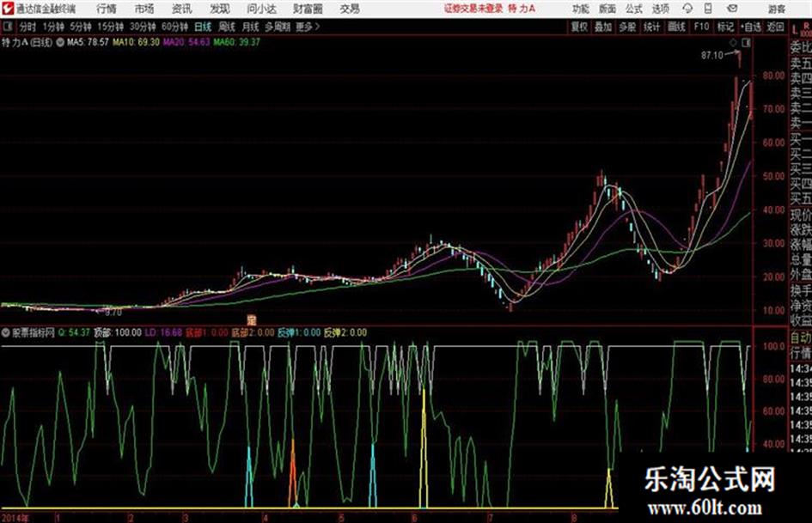Click the MA20: 54.63 value
Image resolution: width=812 pixels, height=523 pixels.
[186, 42]
